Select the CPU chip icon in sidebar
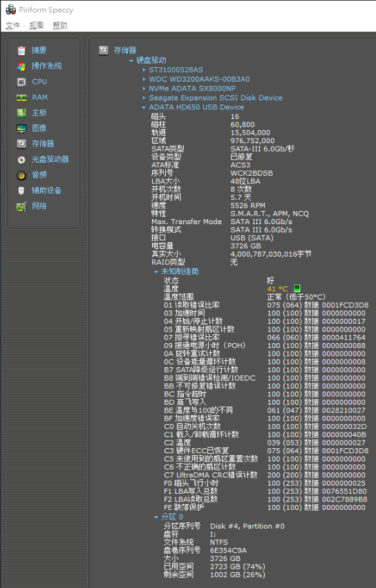376x588 pixels. (21, 82)
